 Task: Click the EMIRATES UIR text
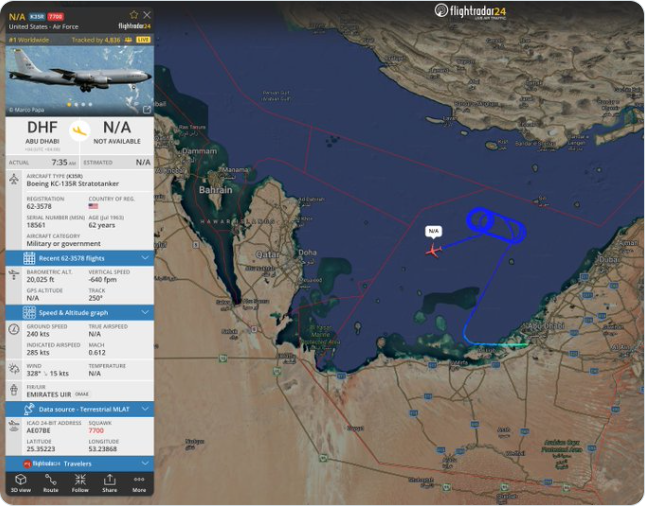(49, 394)
